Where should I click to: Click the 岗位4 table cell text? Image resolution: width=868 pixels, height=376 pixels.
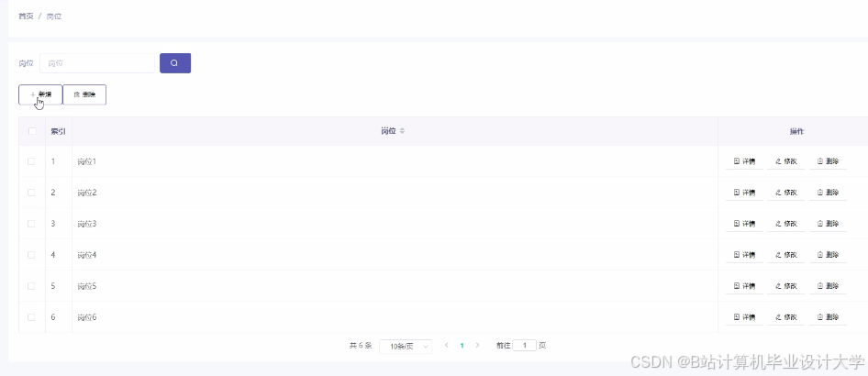click(x=87, y=255)
